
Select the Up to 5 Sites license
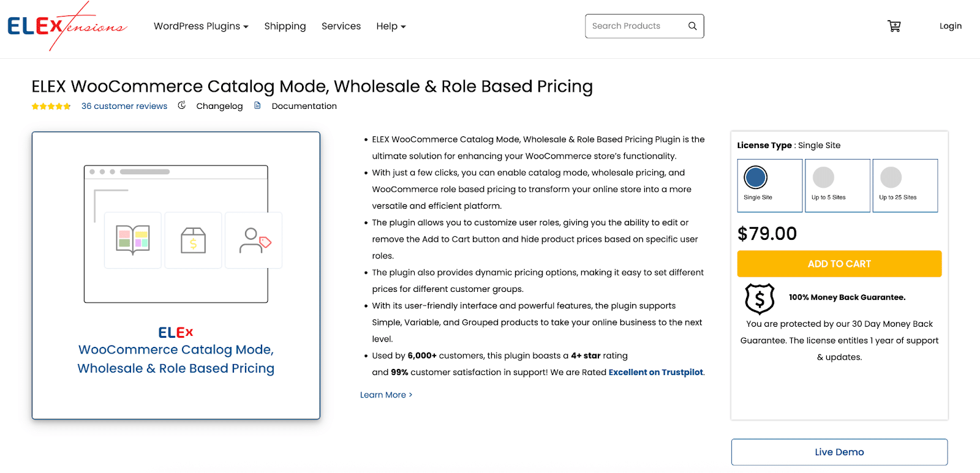tap(837, 185)
